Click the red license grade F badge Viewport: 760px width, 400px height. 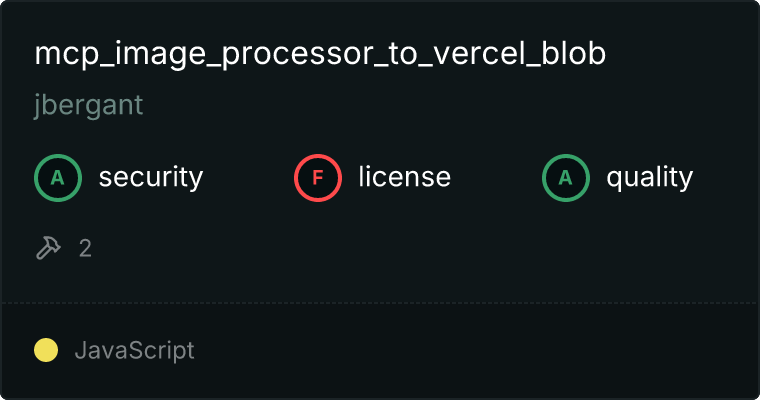point(318,178)
